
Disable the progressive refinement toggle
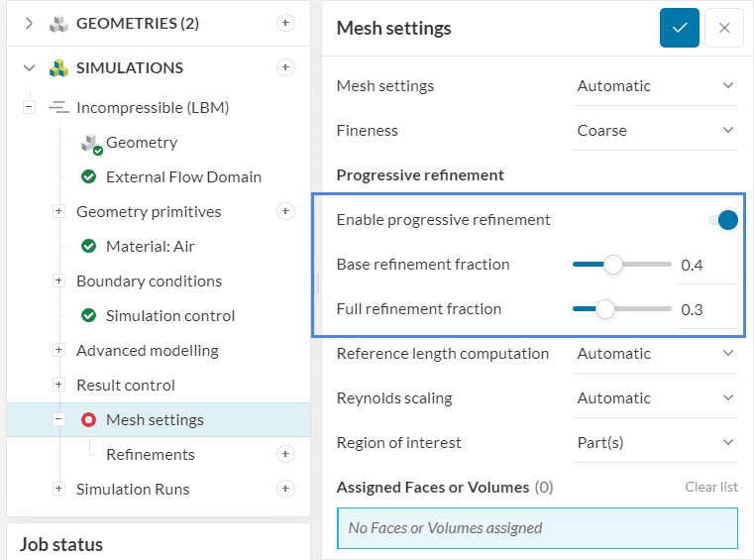tap(724, 220)
